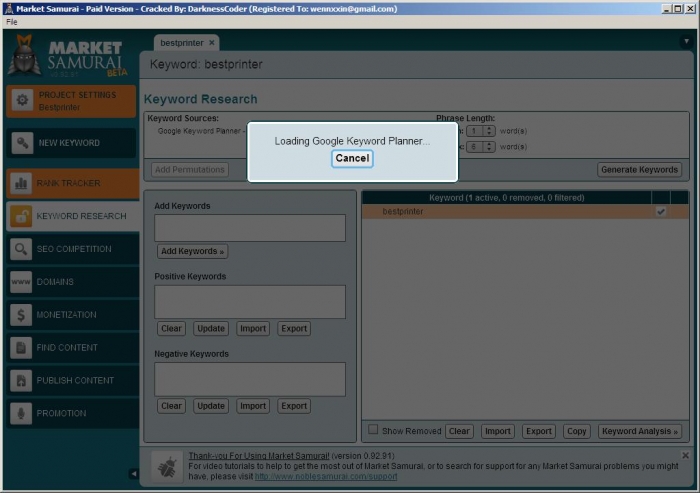The width and height of the screenshot is (700, 493).
Task: Import Positive Keywords
Action: click(x=253, y=329)
